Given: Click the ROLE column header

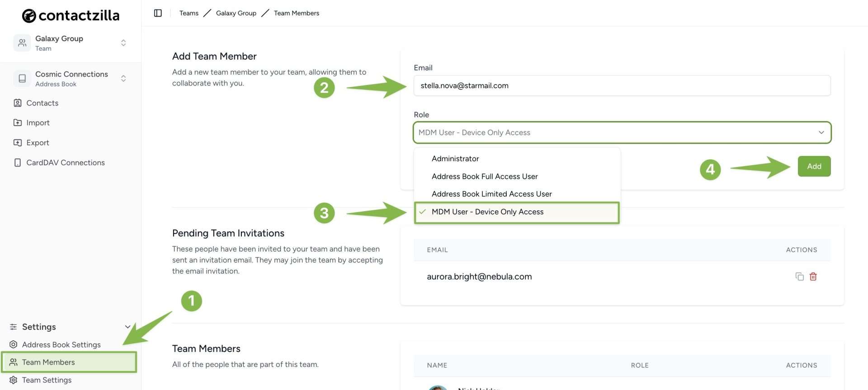Looking at the screenshot, I should click(640, 365).
